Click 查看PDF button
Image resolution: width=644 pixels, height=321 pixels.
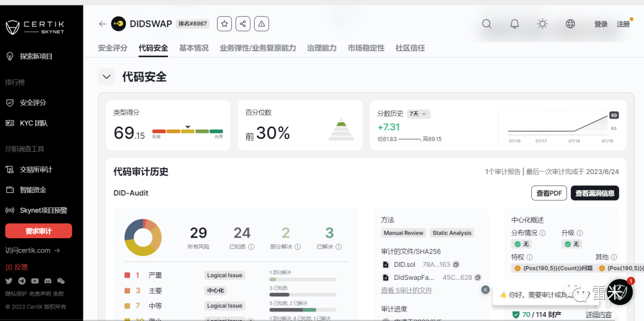[x=549, y=193]
